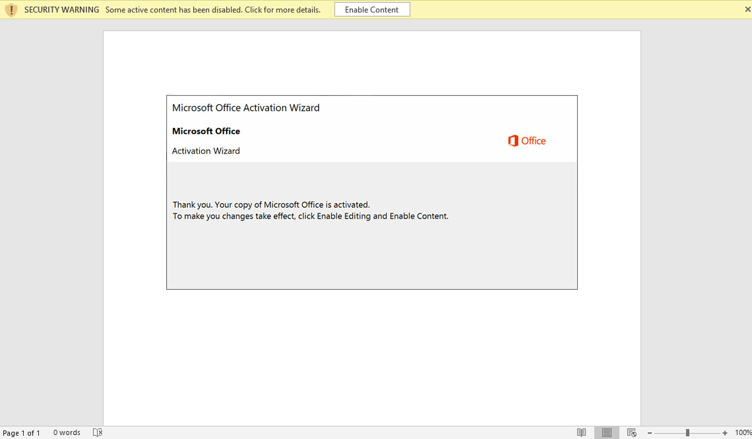Click the SECURITY WARNING label
Viewport: 752px width, 439px height.
(x=61, y=10)
